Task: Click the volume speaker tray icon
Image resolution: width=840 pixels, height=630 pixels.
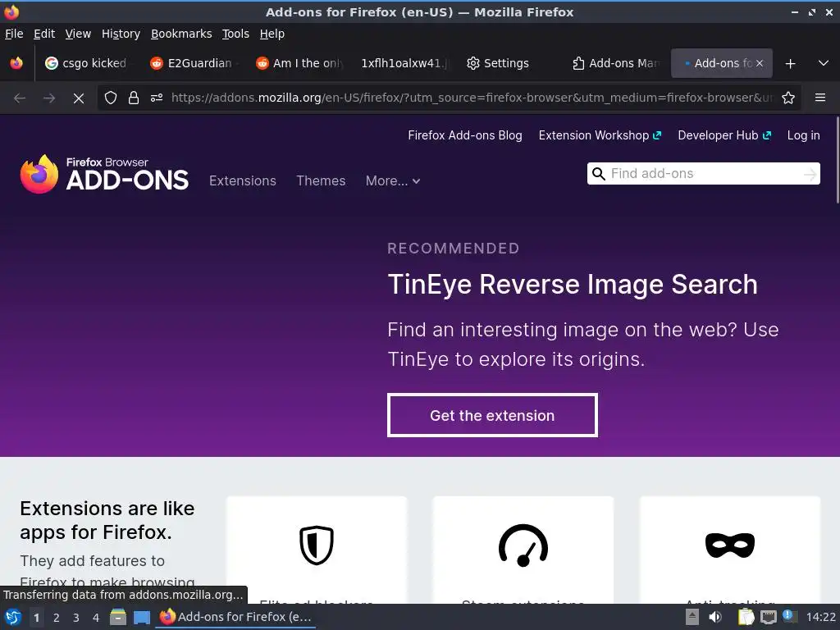Action: tap(715, 617)
